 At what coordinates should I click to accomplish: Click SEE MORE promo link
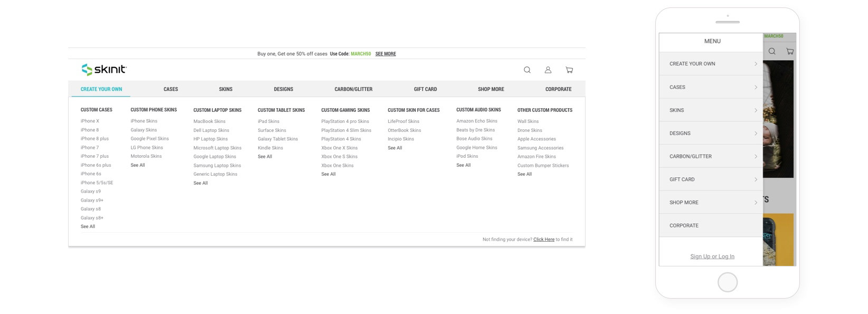(385, 54)
